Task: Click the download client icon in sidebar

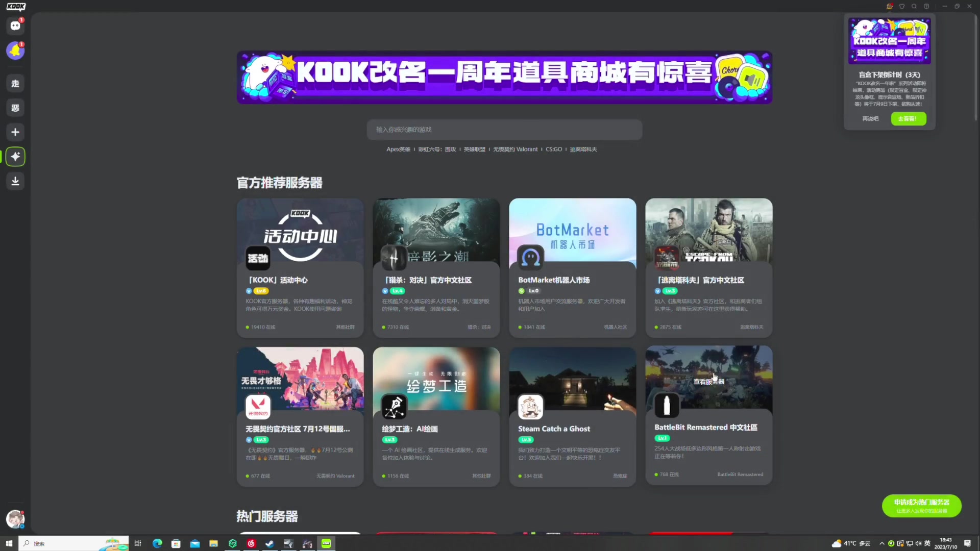Action: click(15, 181)
